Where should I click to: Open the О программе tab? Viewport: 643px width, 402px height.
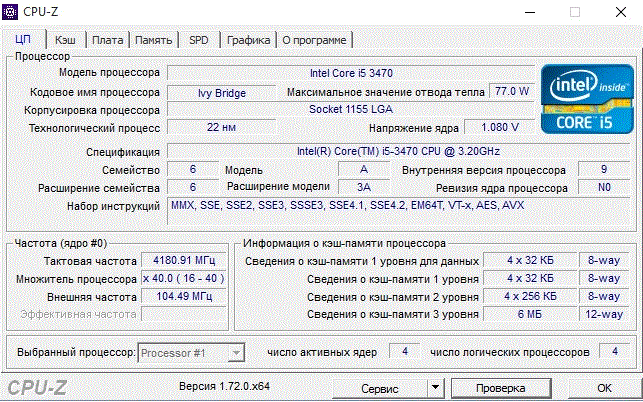[315, 40]
